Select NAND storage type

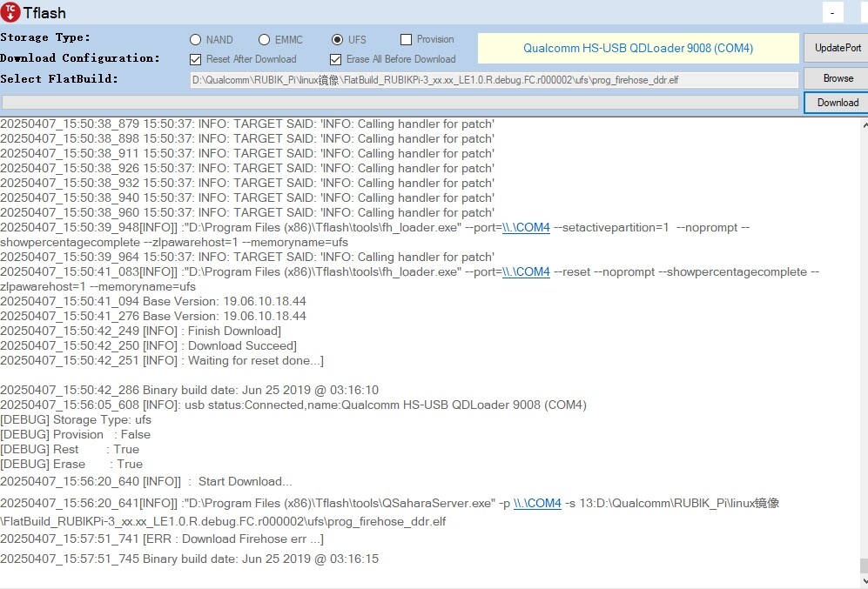click(196, 40)
